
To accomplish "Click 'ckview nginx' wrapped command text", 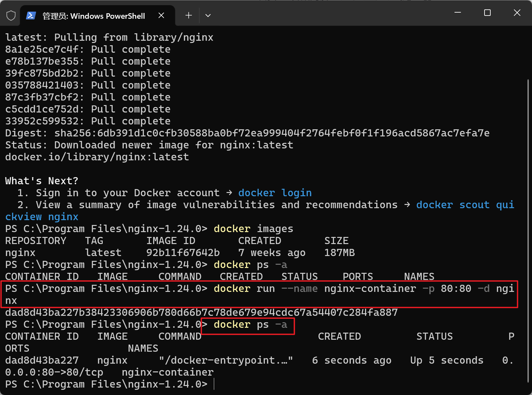I will tap(42, 217).
